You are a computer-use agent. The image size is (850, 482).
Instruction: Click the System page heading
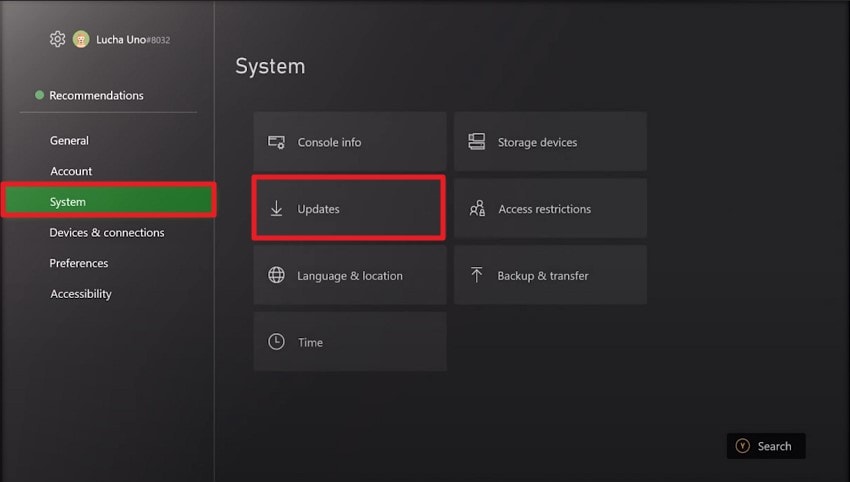click(270, 67)
